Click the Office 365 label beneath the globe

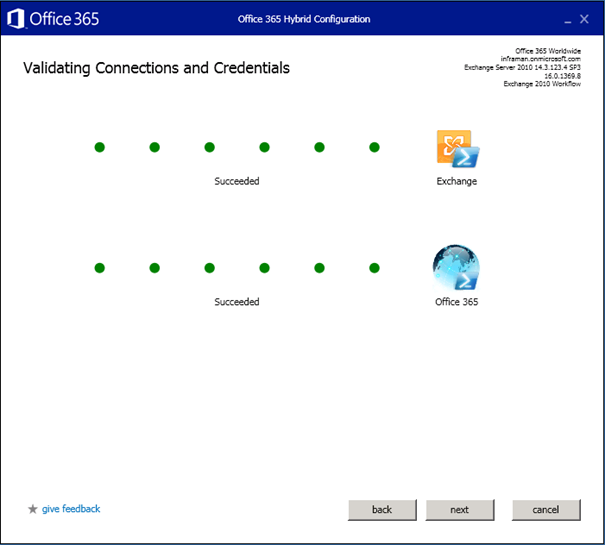[456, 302]
